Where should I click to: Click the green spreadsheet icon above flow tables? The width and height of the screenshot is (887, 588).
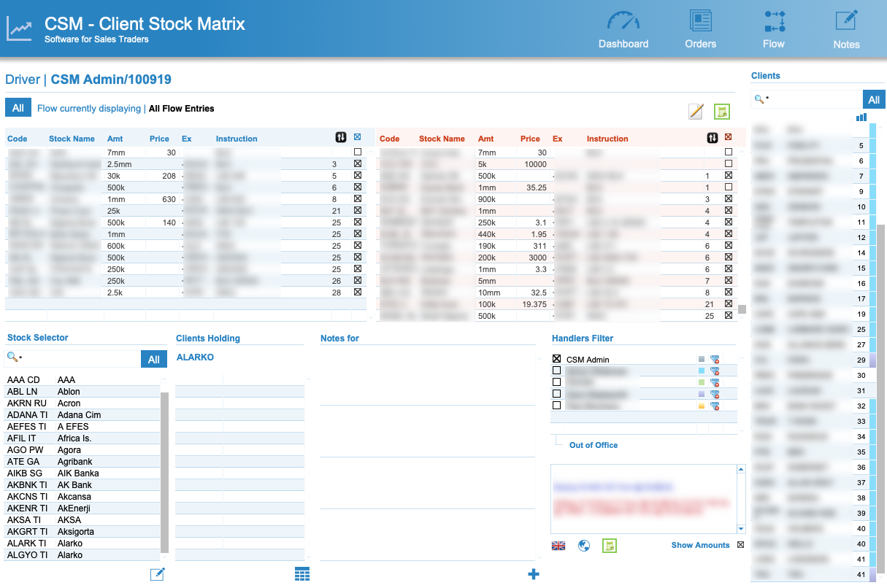pos(722,111)
